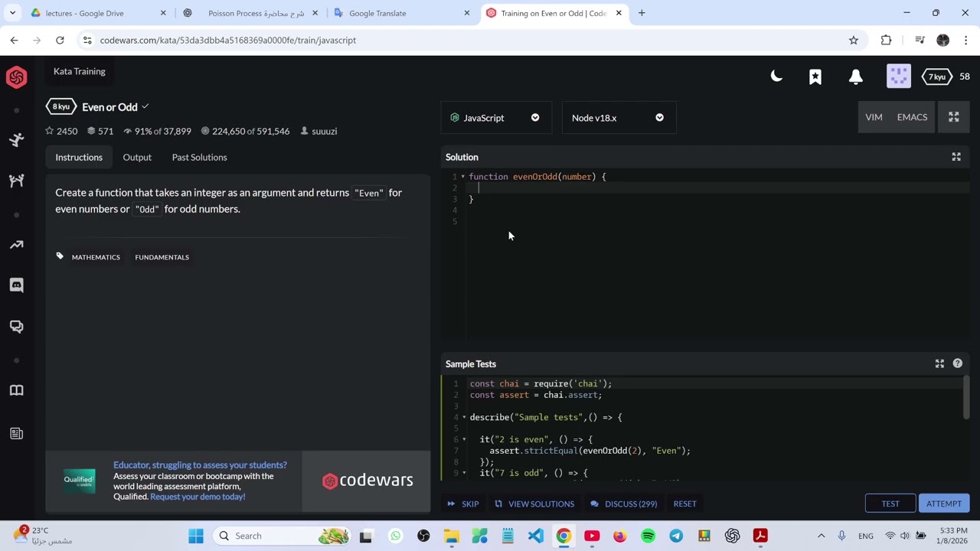The image size is (980, 551).
Task: Switch to the Past Solutions tab
Action: pyautogui.click(x=199, y=157)
